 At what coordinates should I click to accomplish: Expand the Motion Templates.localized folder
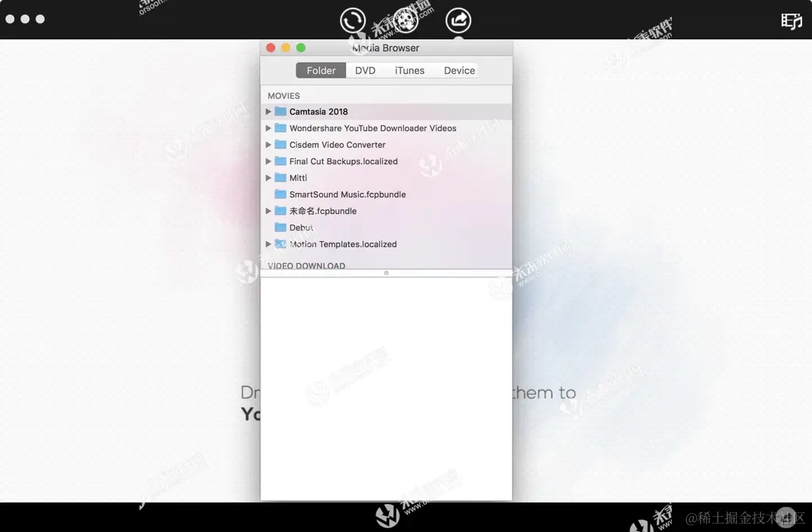[268, 243]
